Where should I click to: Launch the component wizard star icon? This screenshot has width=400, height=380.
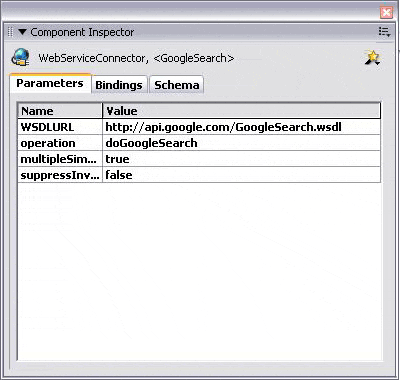pyautogui.click(x=372, y=58)
